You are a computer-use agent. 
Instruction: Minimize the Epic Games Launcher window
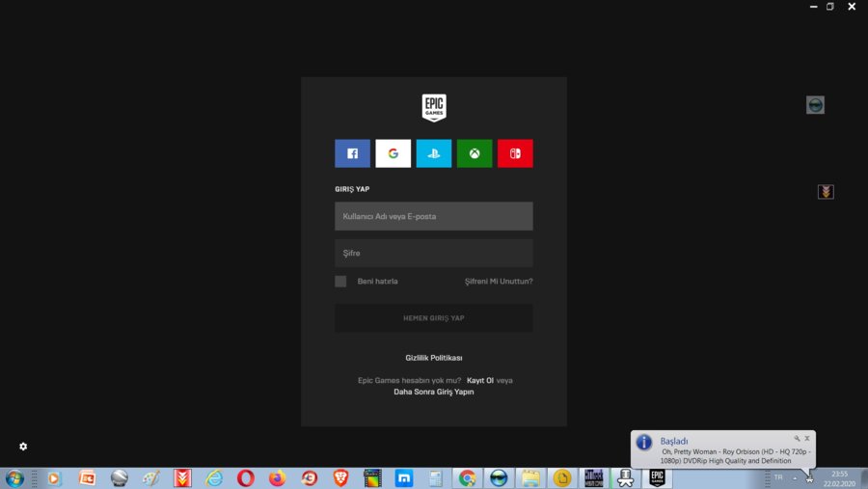pyautogui.click(x=814, y=7)
